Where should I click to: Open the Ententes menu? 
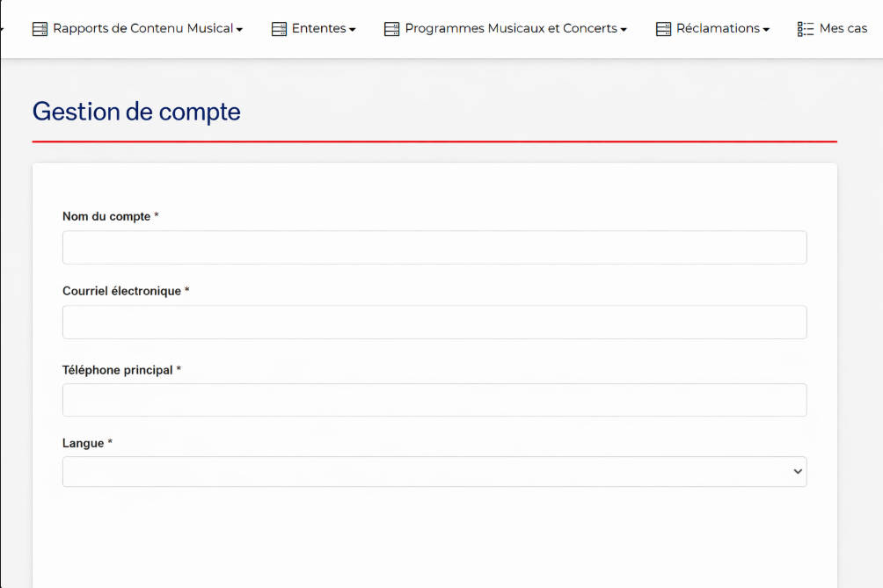pos(318,28)
